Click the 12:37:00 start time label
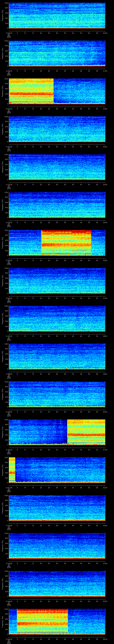Viewport: 114px width, 644px height. click(9, 336)
